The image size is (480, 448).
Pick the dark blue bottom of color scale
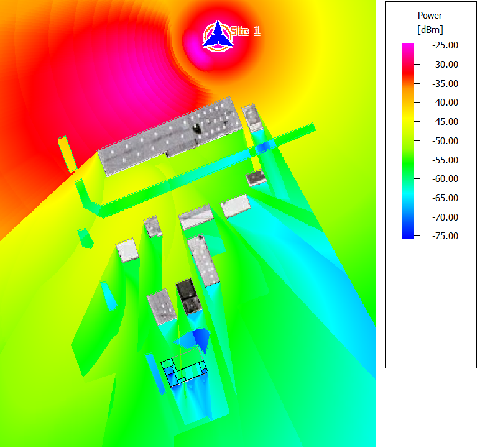point(408,234)
